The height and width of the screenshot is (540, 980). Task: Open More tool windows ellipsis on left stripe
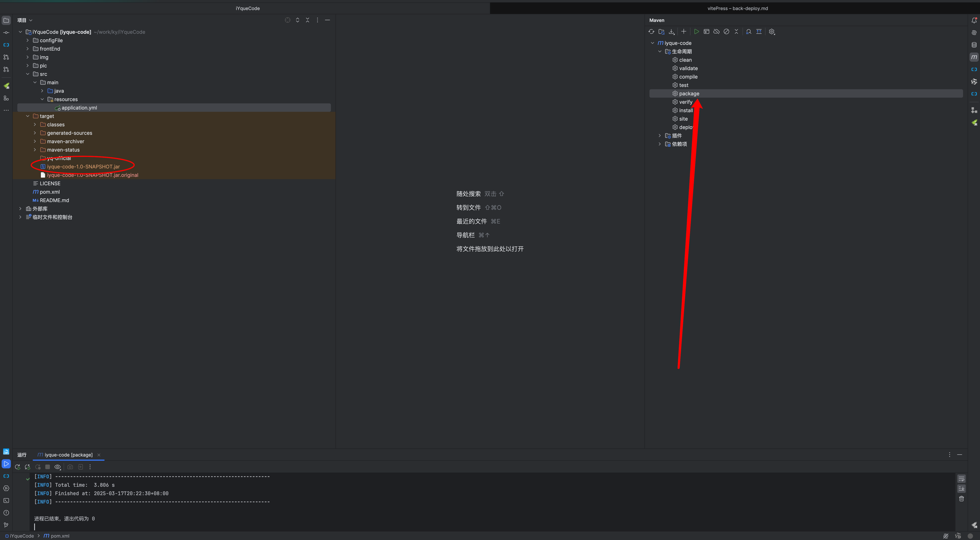pyautogui.click(x=6, y=110)
